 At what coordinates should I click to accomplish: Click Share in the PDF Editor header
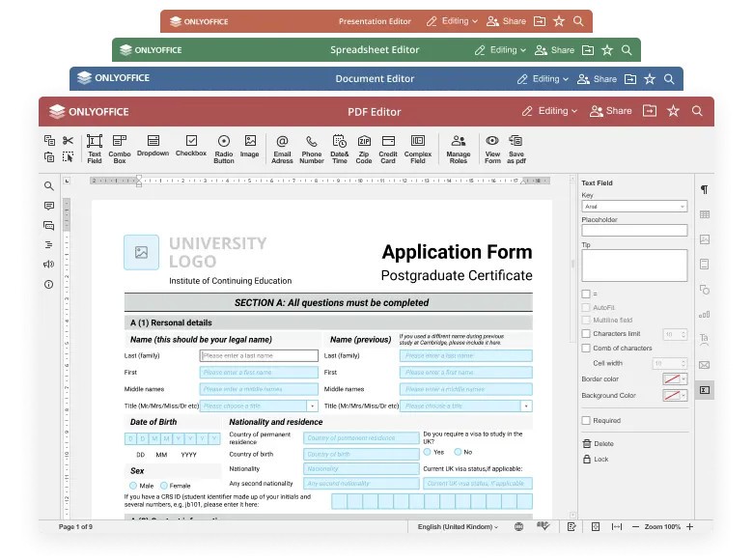610,111
